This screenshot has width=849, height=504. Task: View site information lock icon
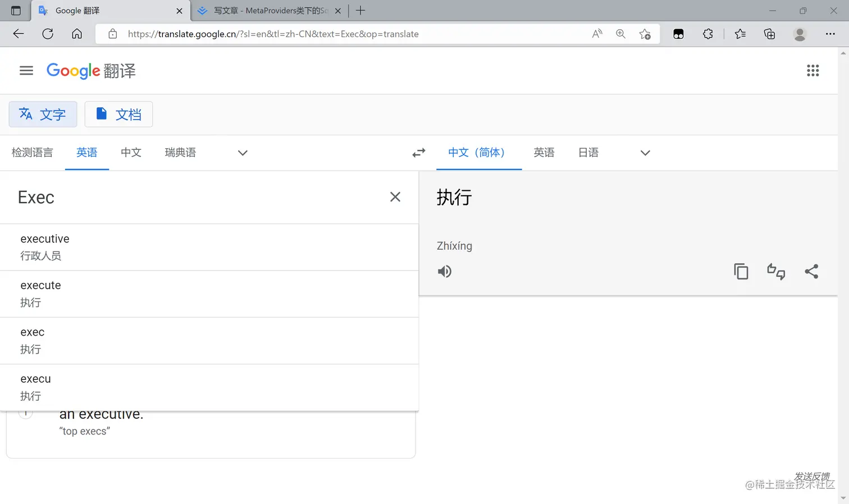[x=113, y=34]
